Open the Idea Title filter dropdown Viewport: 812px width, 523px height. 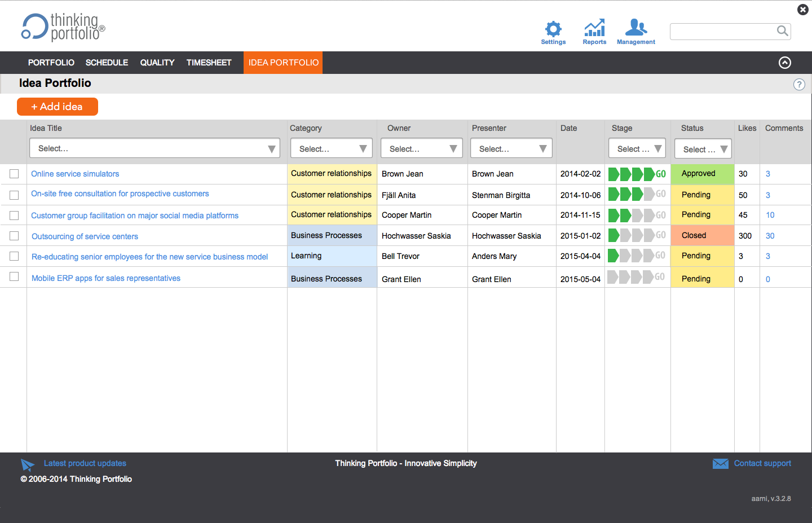click(155, 148)
